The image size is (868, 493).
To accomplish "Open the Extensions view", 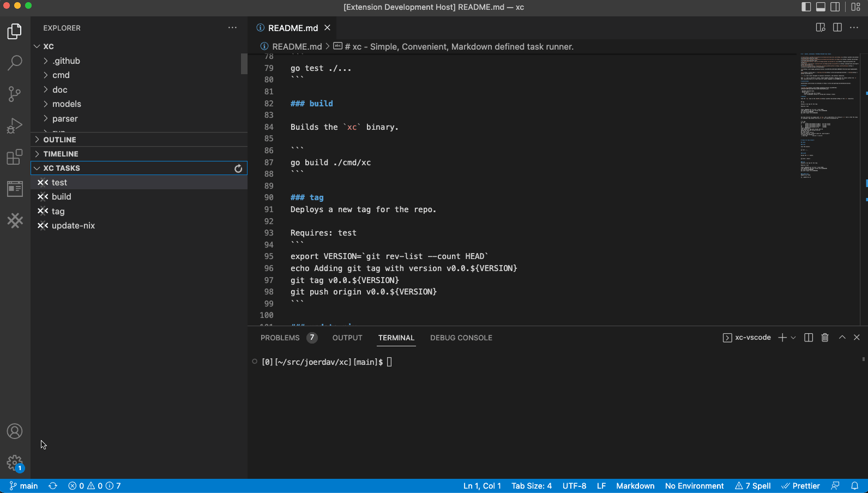I will point(15,157).
